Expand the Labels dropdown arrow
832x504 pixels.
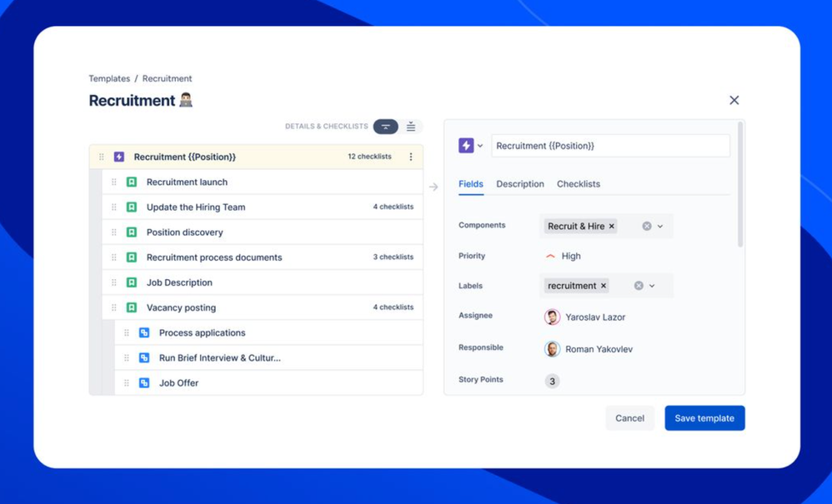click(x=652, y=286)
